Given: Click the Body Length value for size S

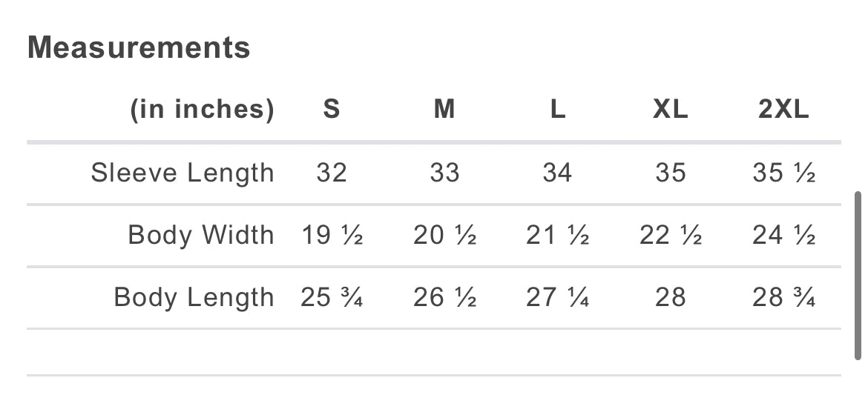Looking at the screenshot, I should [x=332, y=297].
